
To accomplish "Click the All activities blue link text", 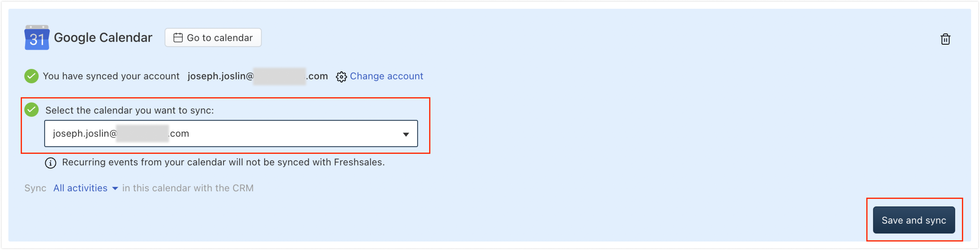I will 80,188.
